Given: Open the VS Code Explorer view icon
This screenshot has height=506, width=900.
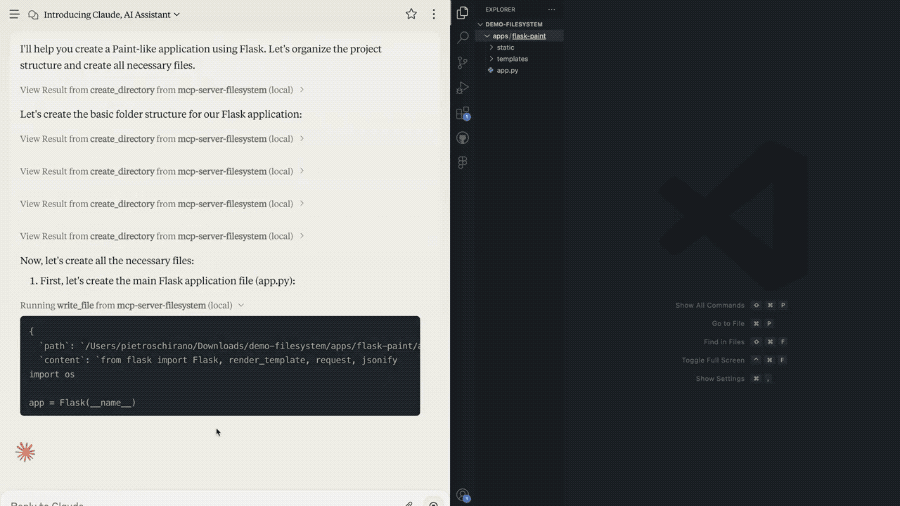Looking at the screenshot, I should [463, 13].
